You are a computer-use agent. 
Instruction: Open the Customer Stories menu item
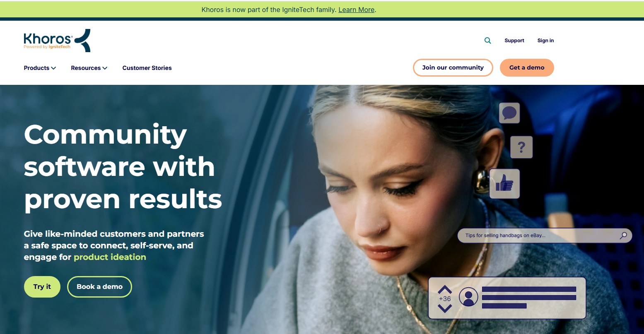tap(147, 68)
